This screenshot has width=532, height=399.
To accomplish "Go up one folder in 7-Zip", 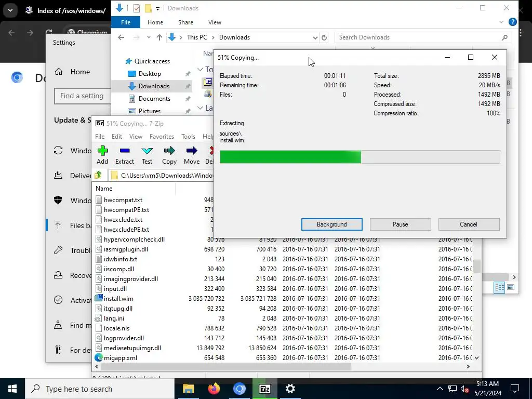I will (98, 175).
